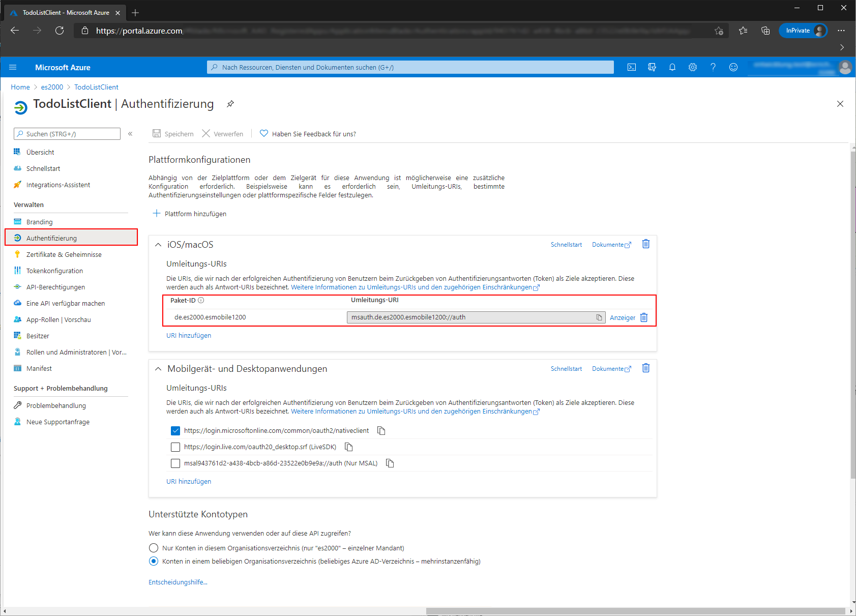This screenshot has width=856, height=616.
Task: Open Entscheidungshilfe... link
Action: 178,582
